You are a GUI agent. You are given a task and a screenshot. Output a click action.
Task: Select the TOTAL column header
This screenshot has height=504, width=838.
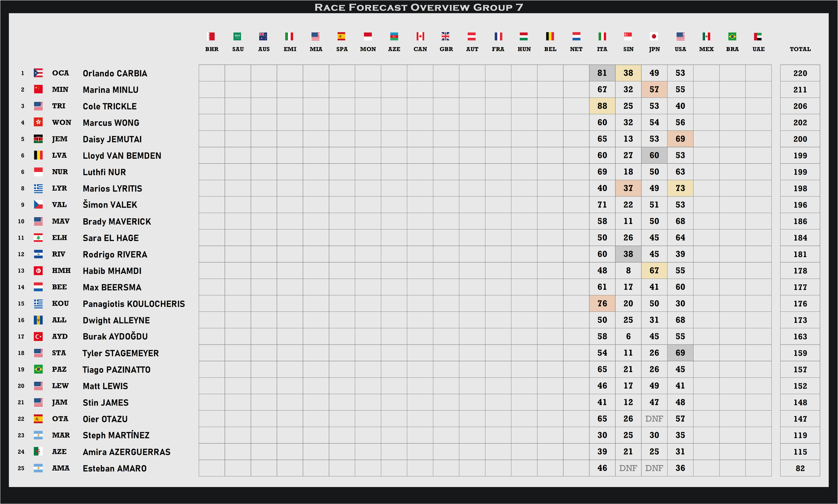(800, 49)
